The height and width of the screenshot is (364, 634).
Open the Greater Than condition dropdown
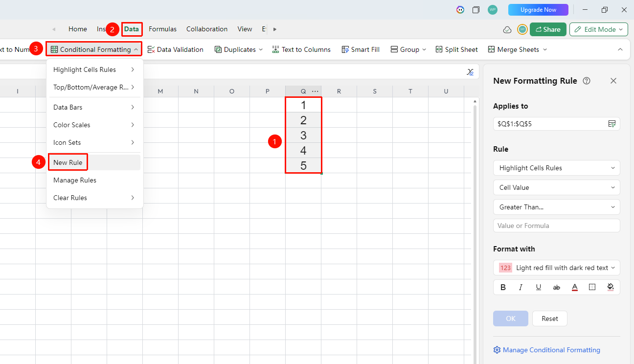(x=557, y=207)
